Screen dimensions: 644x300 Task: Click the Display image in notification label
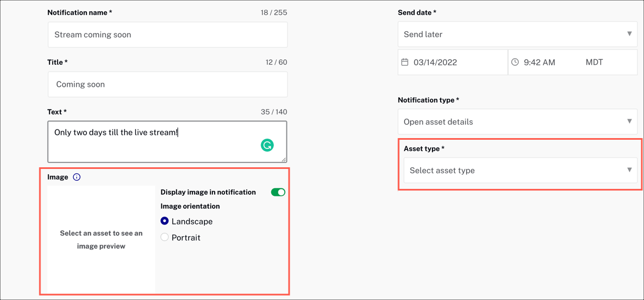point(208,192)
